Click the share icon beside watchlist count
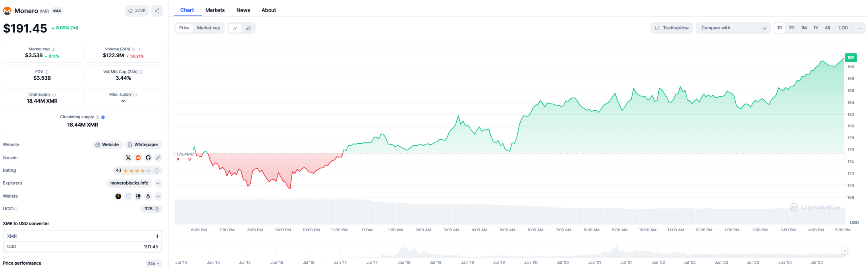The image size is (868, 269). point(157,11)
